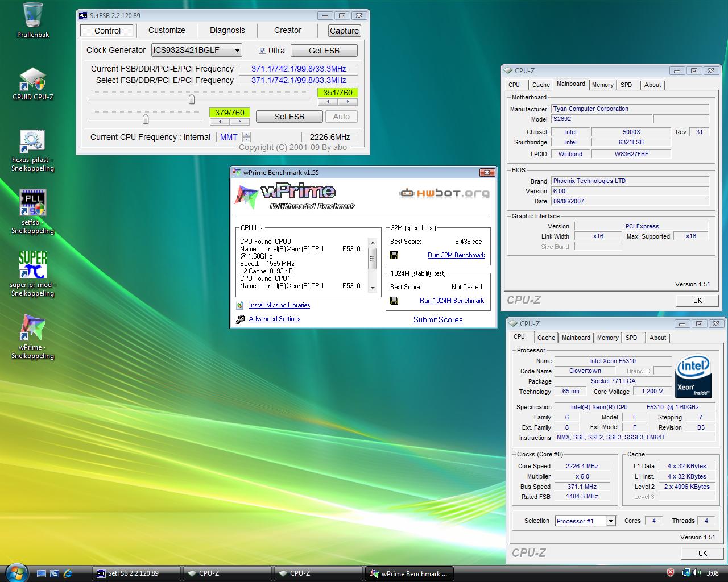Switch to the Diagnosis tab in SetFSB
The height and width of the screenshot is (582, 728).
(x=227, y=31)
